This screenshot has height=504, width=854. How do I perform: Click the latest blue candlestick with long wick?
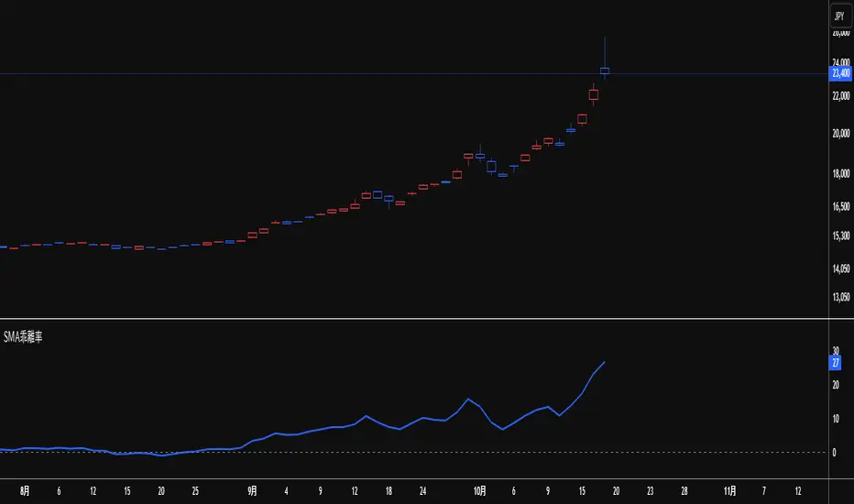605,71
